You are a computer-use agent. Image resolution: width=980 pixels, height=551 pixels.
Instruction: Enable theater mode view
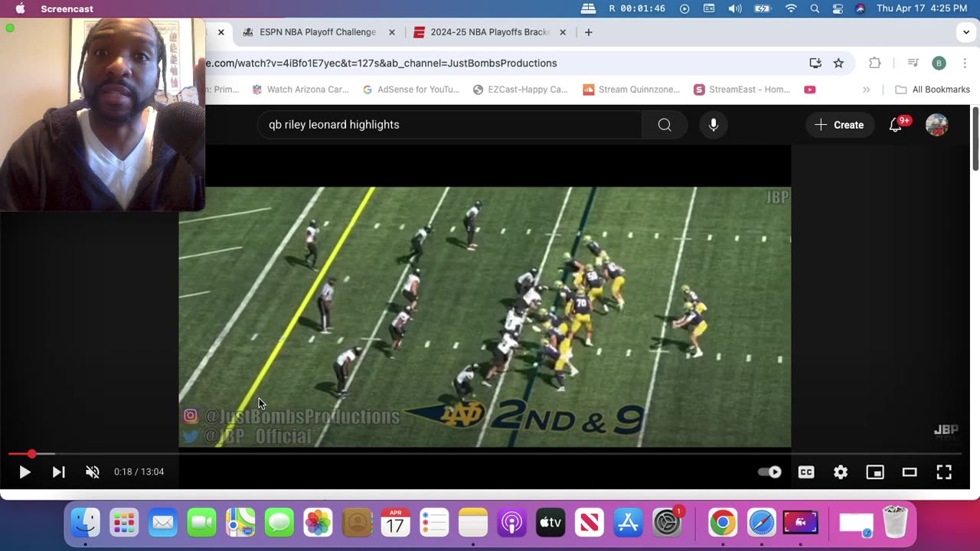(910, 472)
